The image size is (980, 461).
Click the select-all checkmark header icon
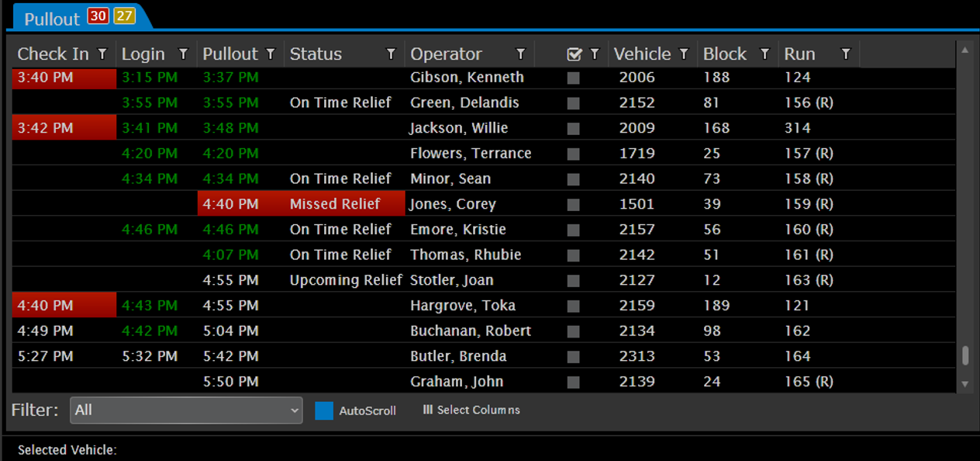(x=575, y=54)
